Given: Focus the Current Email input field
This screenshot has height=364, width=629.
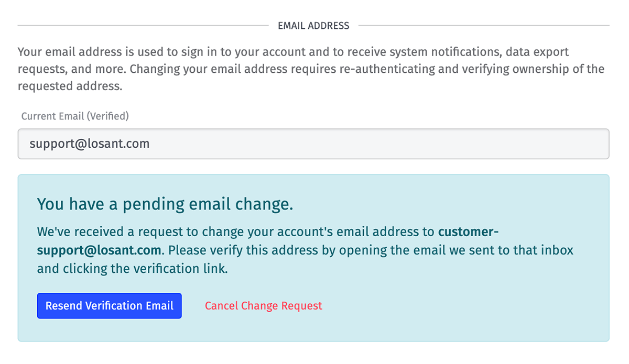Looking at the screenshot, I should pos(313,144).
